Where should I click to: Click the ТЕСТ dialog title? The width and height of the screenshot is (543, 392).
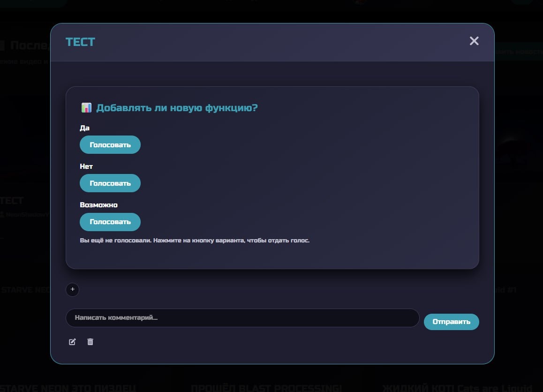pyautogui.click(x=80, y=42)
